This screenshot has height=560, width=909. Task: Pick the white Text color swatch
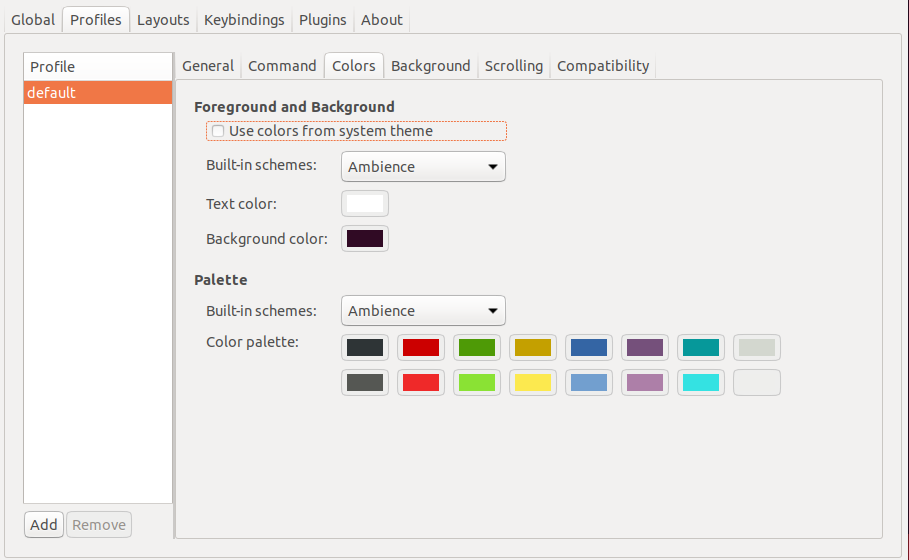point(365,204)
